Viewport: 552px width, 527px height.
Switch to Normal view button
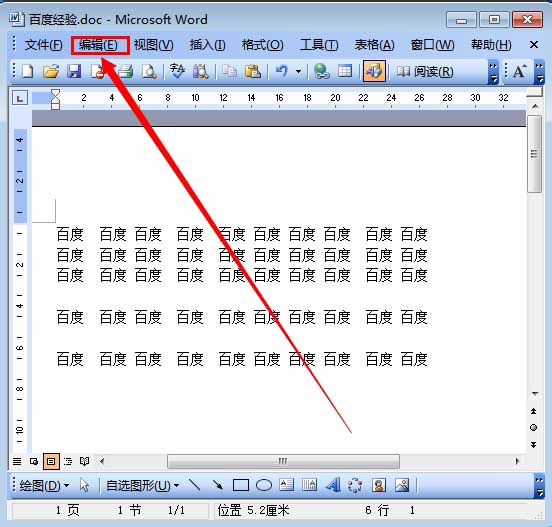pos(17,461)
